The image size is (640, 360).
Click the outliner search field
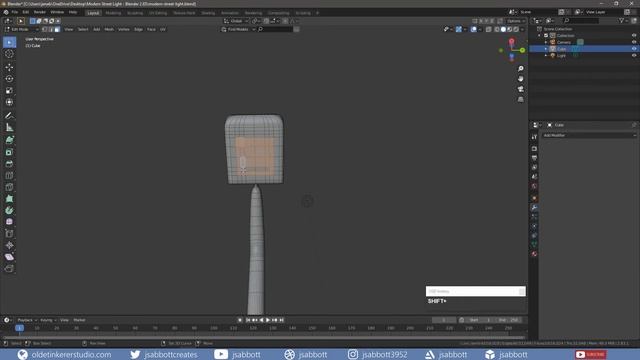pos(581,20)
